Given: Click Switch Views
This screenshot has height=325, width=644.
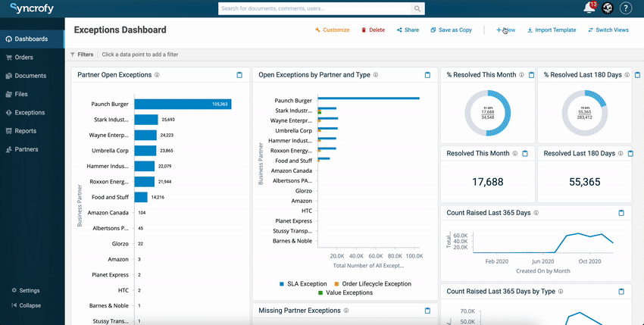Looking at the screenshot, I should click(x=608, y=30).
